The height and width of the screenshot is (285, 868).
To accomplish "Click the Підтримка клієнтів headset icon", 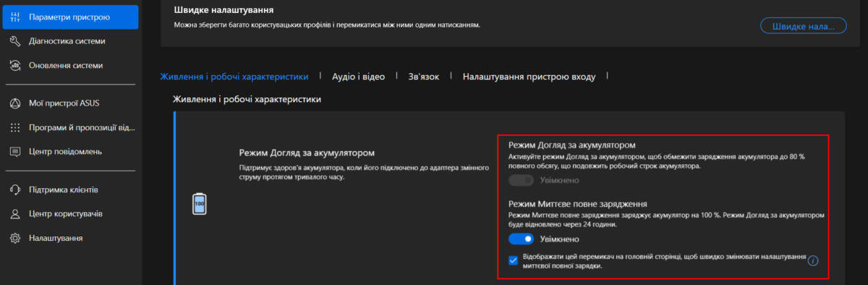I will click(14, 190).
